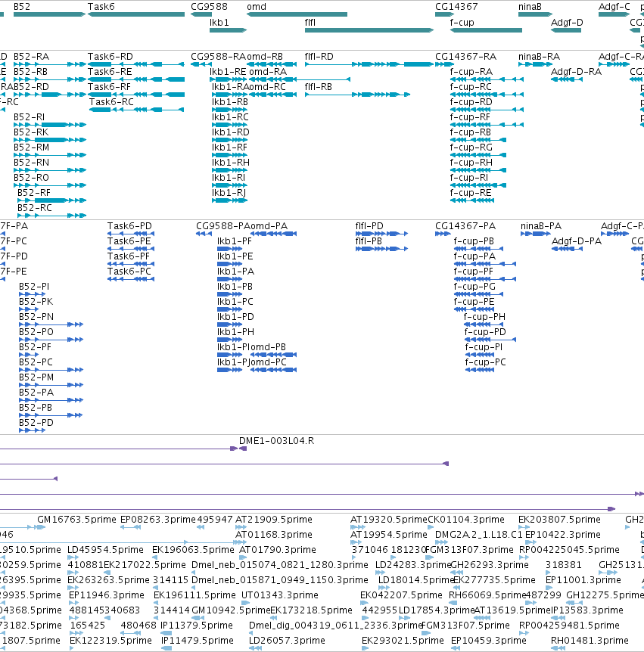Select protein f-cup-PH
Image resolution: width=644 pixels, height=652 pixels.
pos(483,324)
